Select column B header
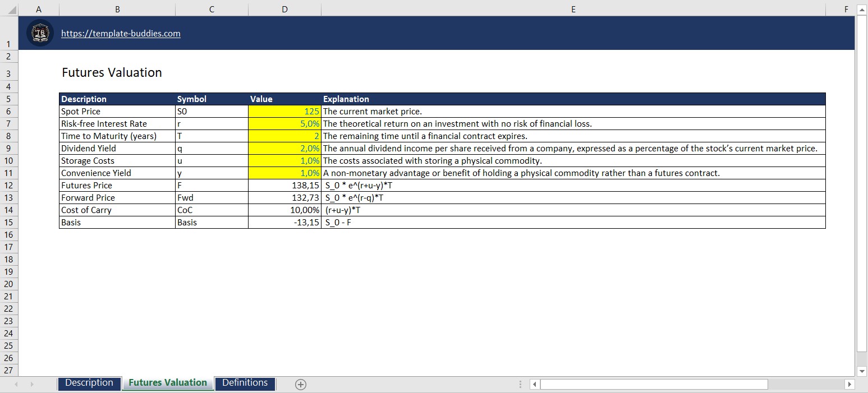868x393 pixels. [117, 9]
